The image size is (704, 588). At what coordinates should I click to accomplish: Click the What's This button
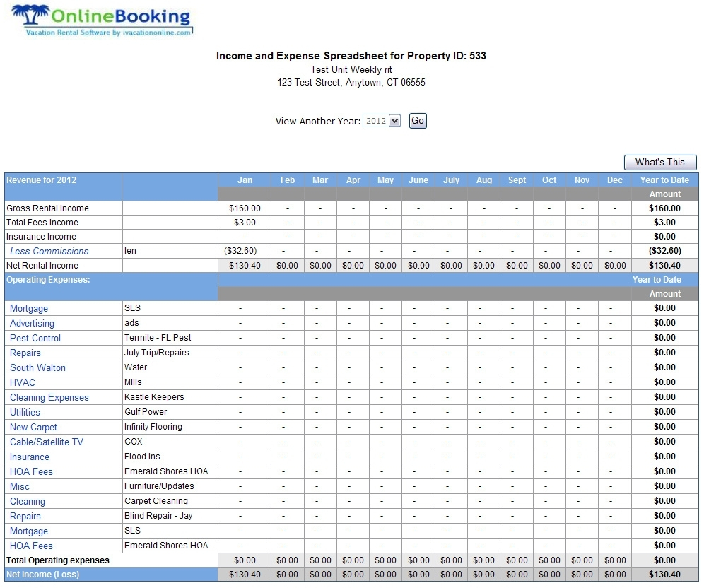659,162
